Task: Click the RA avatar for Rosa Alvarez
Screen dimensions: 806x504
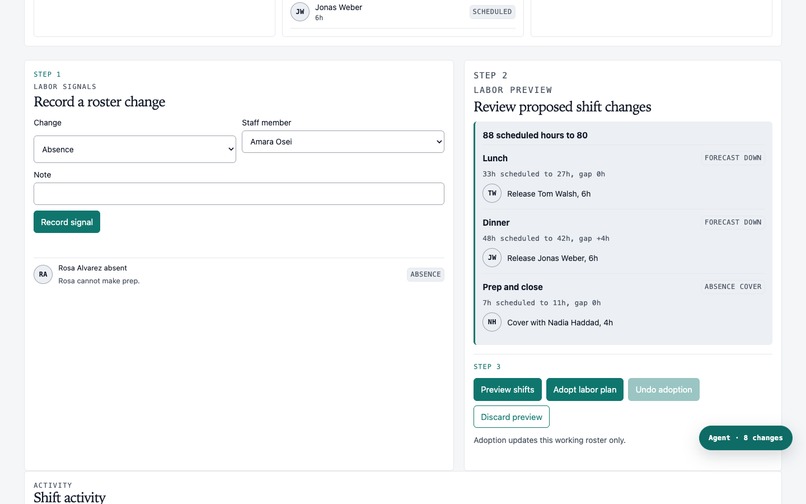Action: tap(43, 274)
